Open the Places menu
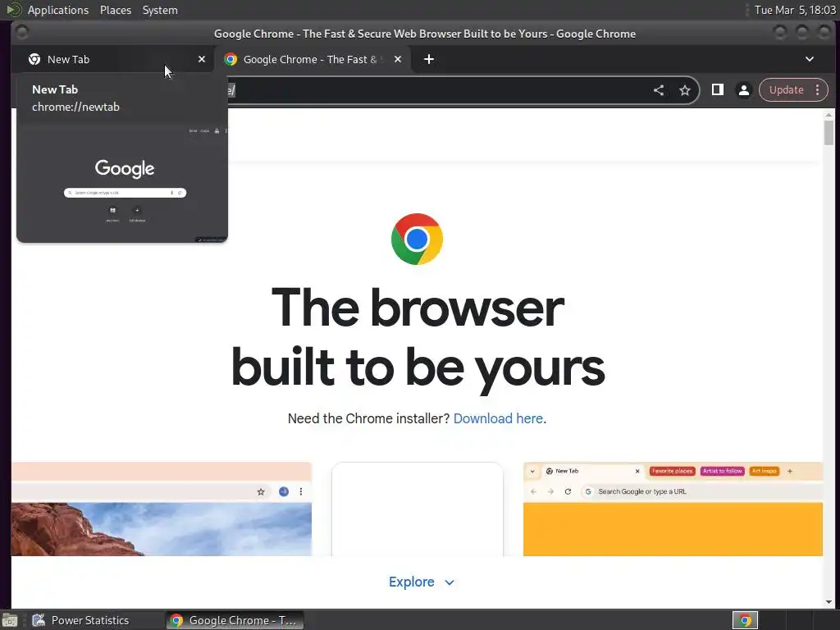 point(115,10)
